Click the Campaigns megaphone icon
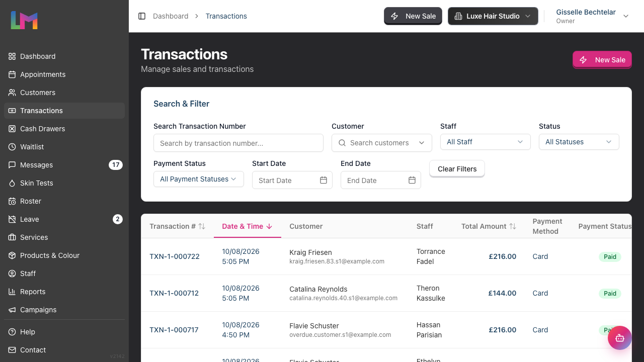 click(x=12, y=310)
